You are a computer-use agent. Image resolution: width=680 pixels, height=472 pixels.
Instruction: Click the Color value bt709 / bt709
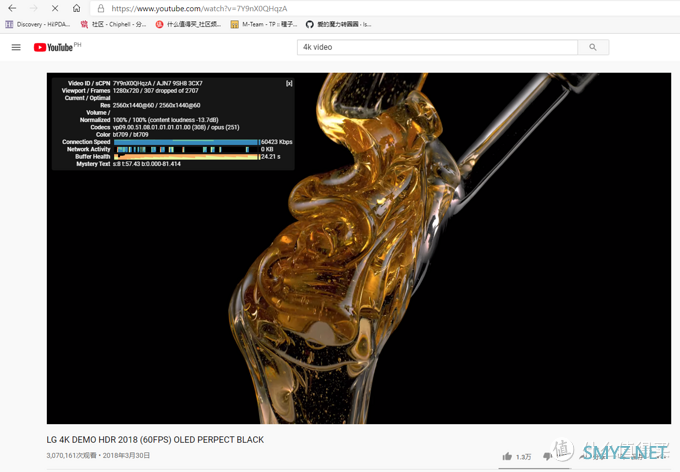pos(131,135)
